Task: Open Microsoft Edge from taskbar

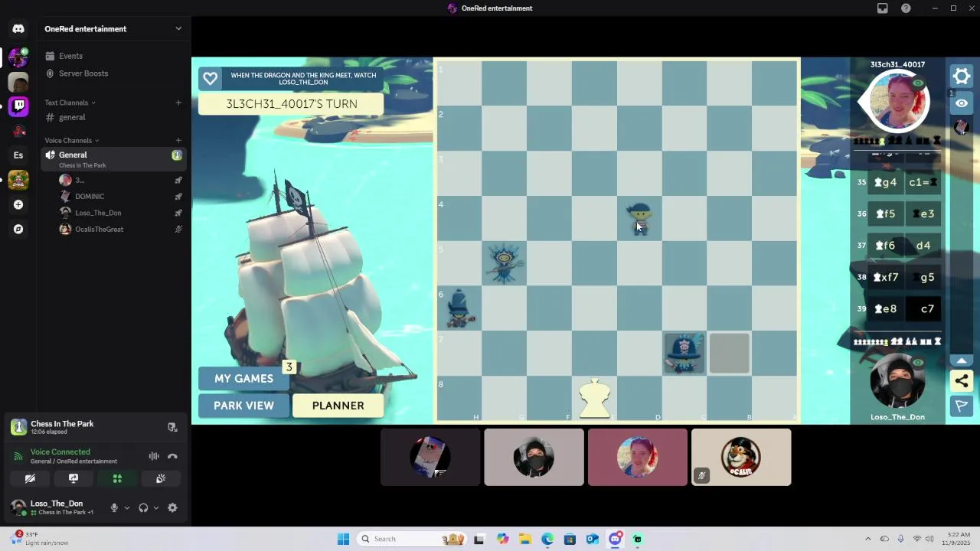Action: 547,539
